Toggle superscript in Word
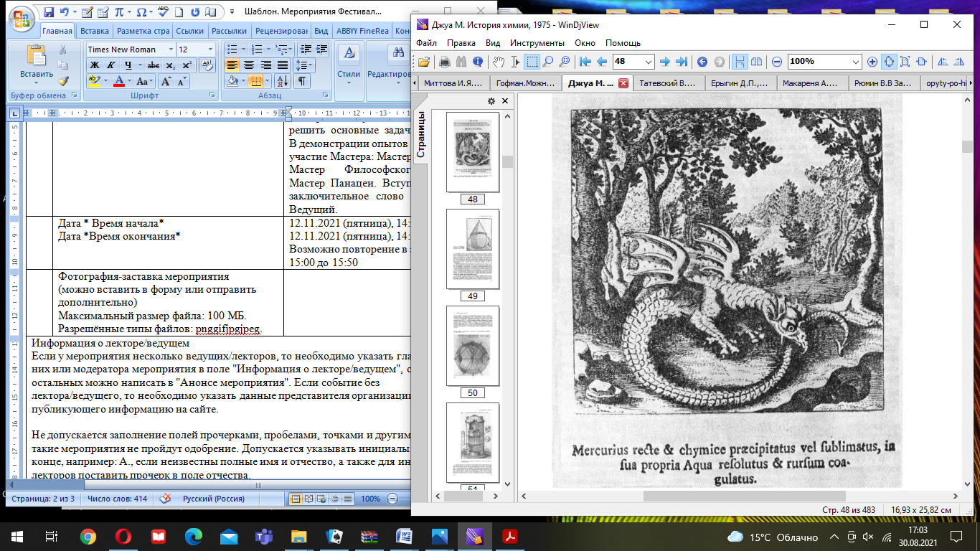 [187, 65]
